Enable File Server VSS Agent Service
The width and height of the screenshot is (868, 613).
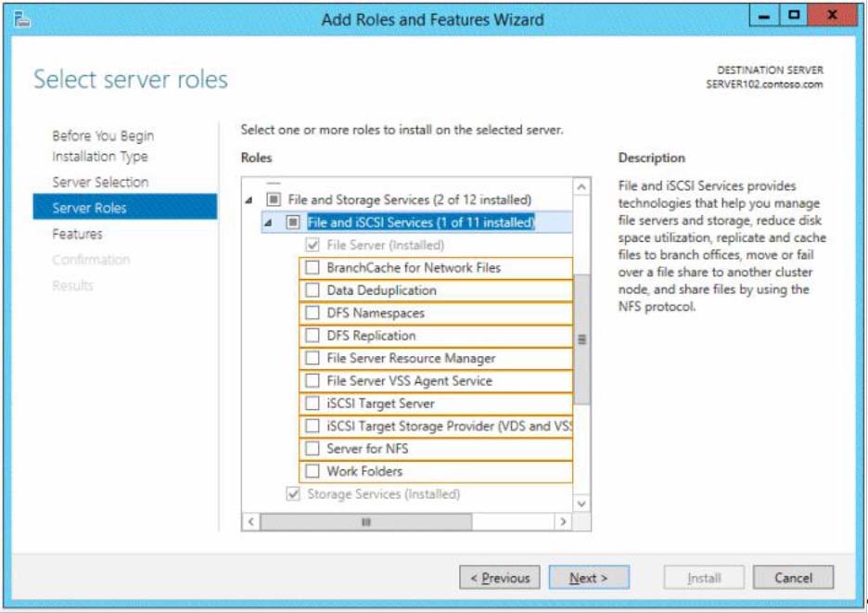click(313, 381)
